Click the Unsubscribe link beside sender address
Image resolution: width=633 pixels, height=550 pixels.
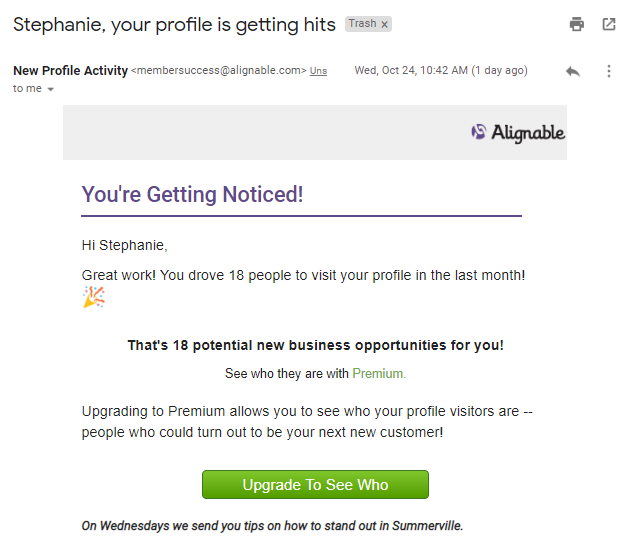point(318,71)
